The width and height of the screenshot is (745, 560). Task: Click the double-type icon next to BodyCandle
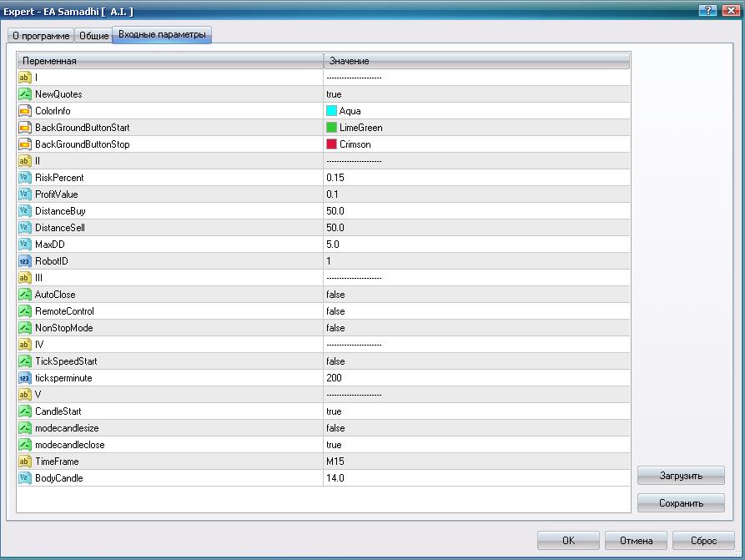click(25, 477)
